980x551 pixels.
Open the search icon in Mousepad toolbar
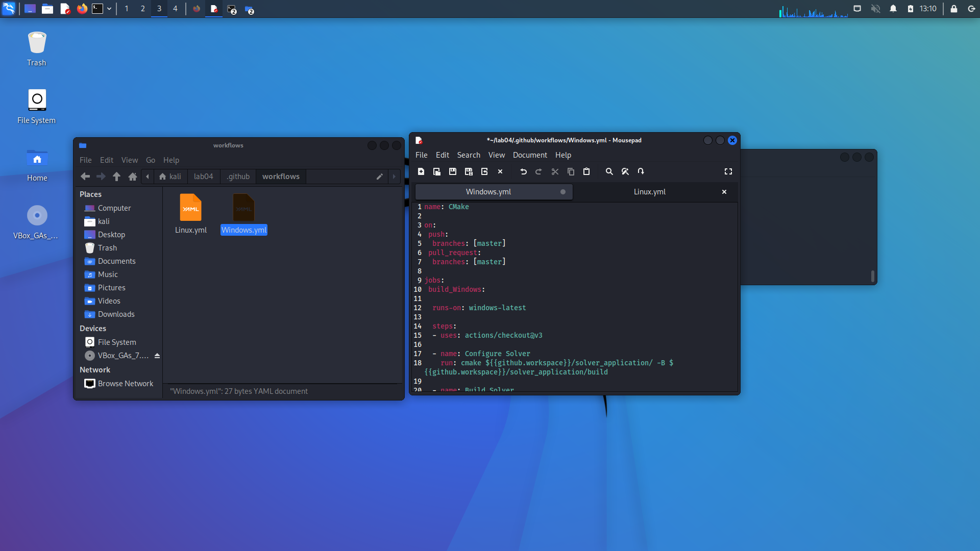[608, 171]
